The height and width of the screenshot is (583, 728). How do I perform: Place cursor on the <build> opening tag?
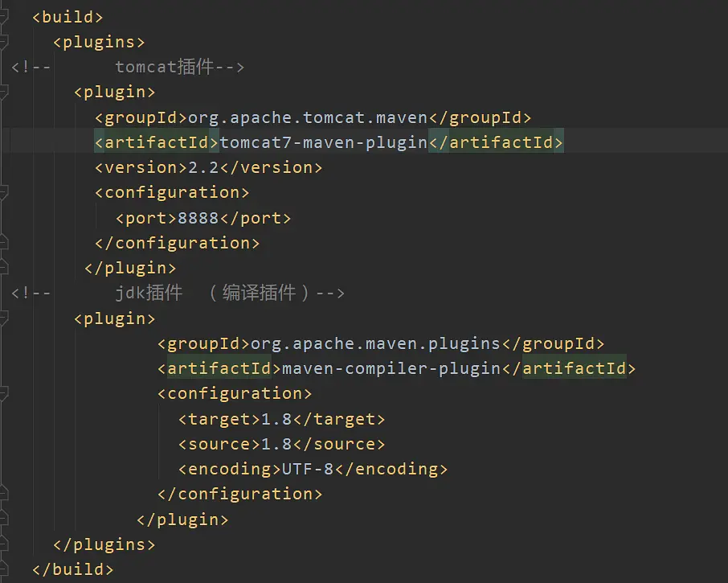click(x=67, y=17)
